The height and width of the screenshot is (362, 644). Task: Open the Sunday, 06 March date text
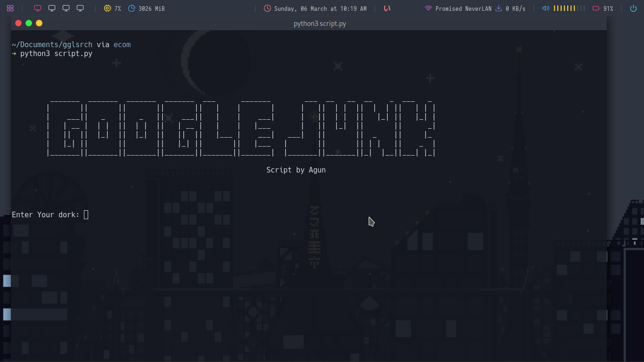321,8
